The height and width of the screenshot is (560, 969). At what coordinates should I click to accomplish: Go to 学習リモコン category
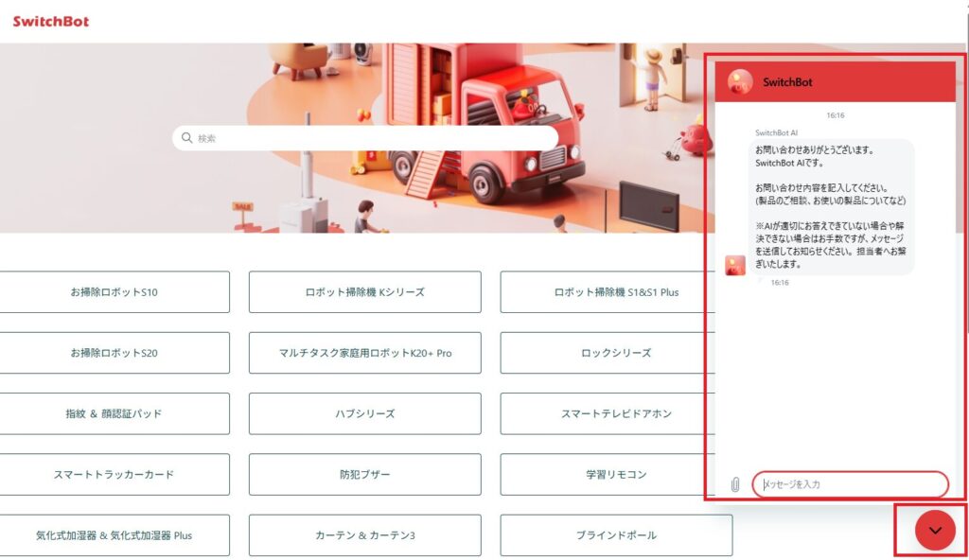tap(608, 474)
